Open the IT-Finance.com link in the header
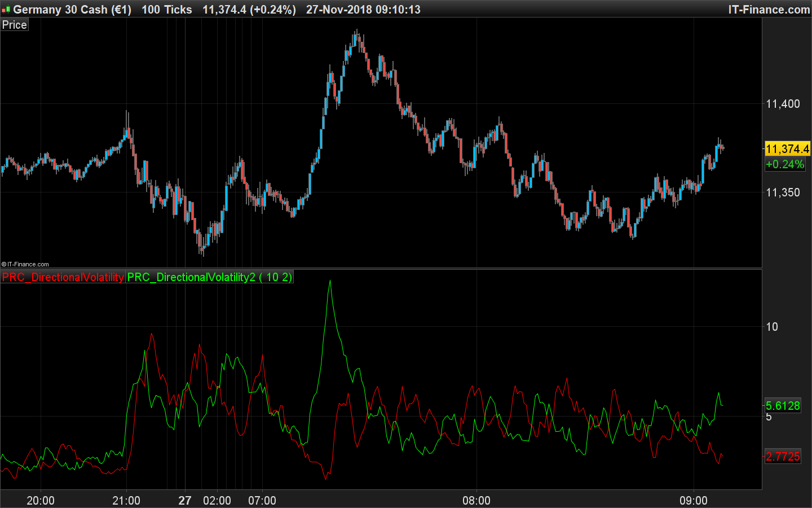812x508 pixels. click(x=769, y=10)
